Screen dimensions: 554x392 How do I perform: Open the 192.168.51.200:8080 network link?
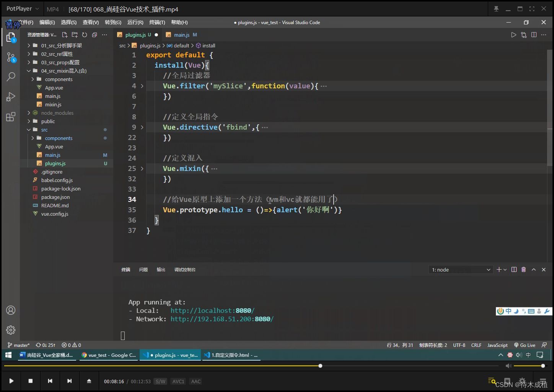click(x=222, y=319)
